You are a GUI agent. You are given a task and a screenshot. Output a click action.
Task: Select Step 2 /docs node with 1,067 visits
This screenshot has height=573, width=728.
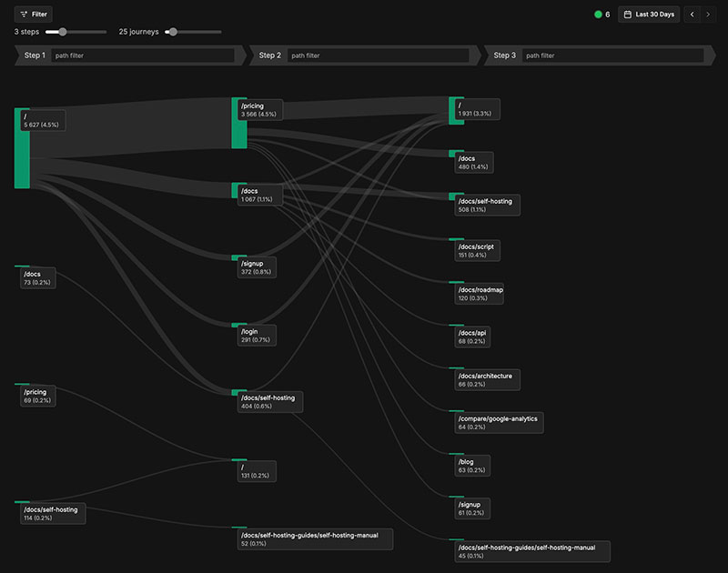[x=259, y=195]
